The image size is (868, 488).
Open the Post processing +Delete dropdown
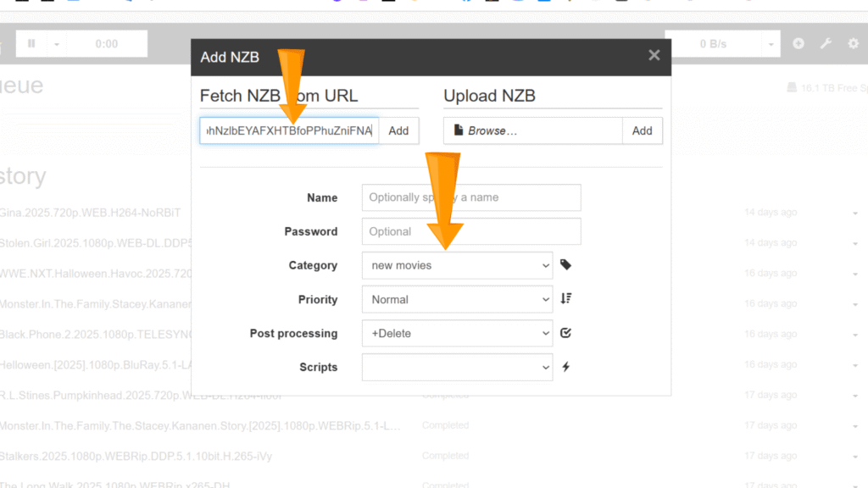458,333
